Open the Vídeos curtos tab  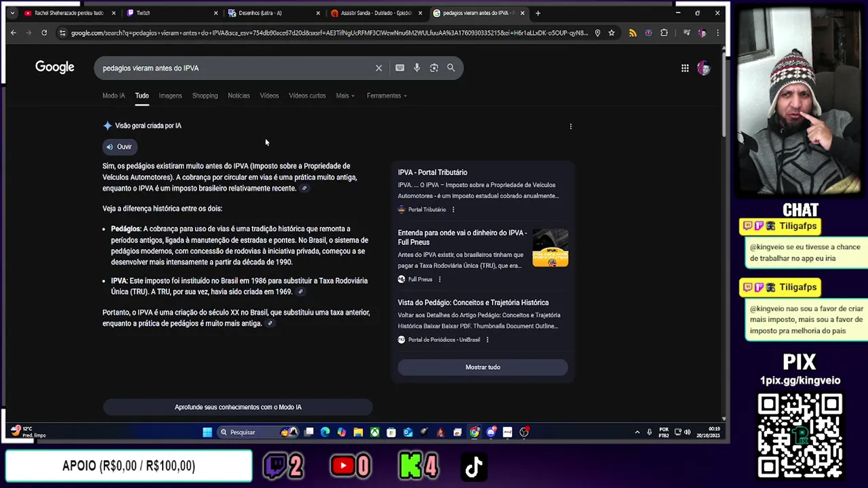click(x=307, y=96)
